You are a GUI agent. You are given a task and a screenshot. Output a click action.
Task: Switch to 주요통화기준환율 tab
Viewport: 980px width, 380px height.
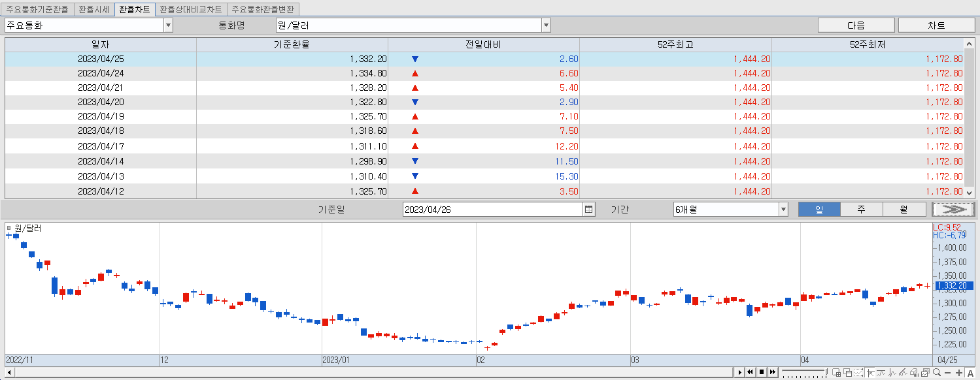click(37, 10)
